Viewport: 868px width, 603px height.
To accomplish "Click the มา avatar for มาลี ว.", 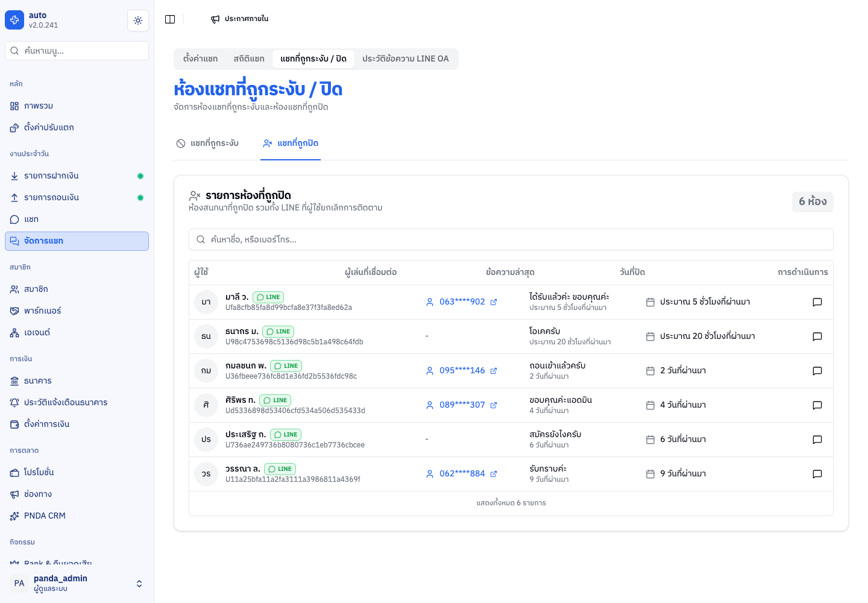I will [206, 302].
